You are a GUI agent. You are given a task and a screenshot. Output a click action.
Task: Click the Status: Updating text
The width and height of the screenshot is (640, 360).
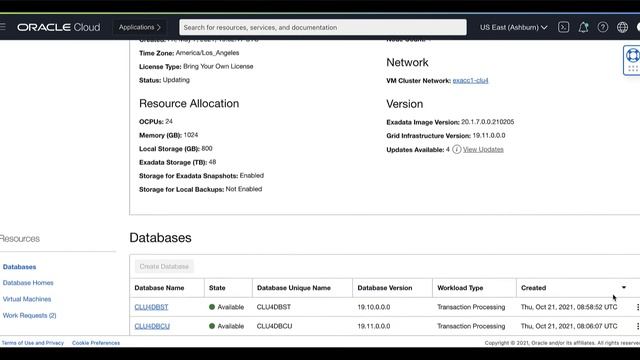(x=164, y=80)
